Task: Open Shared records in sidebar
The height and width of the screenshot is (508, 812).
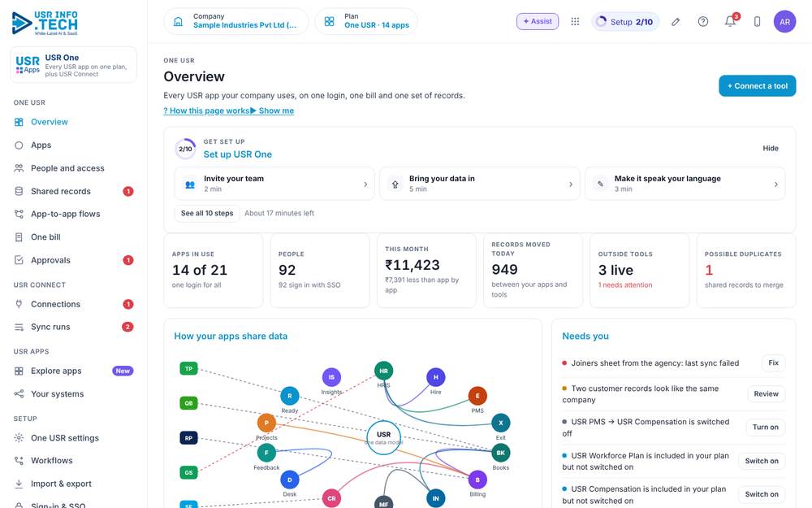Action: tap(74, 191)
